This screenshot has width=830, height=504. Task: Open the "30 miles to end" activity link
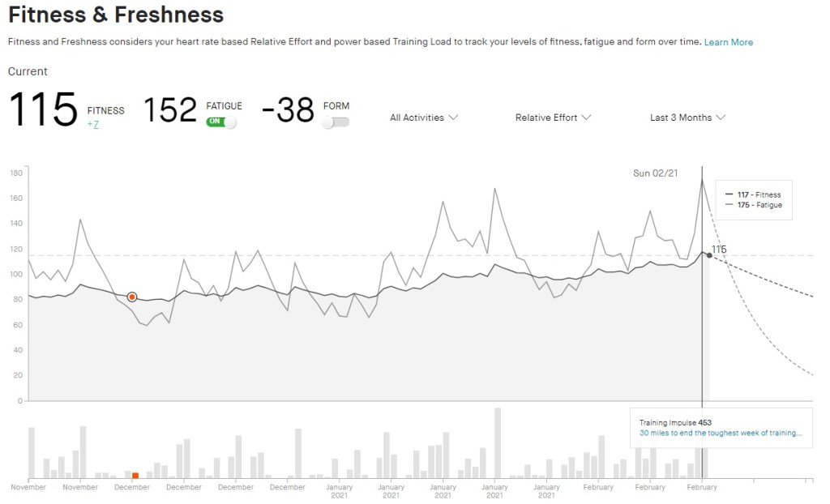720,434
